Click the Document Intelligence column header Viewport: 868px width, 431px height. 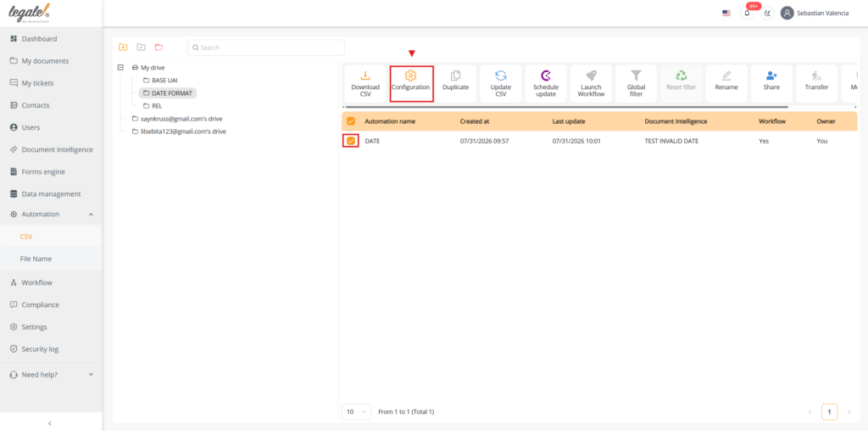tap(676, 121)
